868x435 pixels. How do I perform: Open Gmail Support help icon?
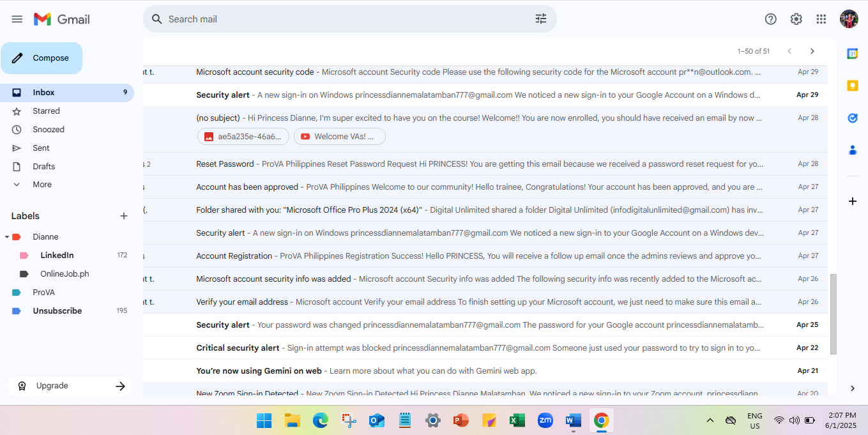[x=770, y=19]
